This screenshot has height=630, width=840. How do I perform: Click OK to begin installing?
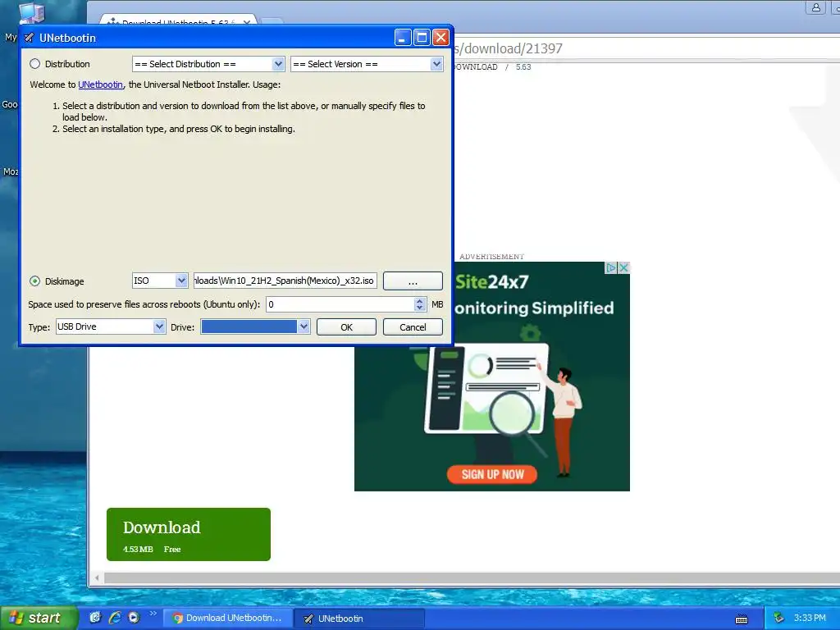tap(346, 326)
